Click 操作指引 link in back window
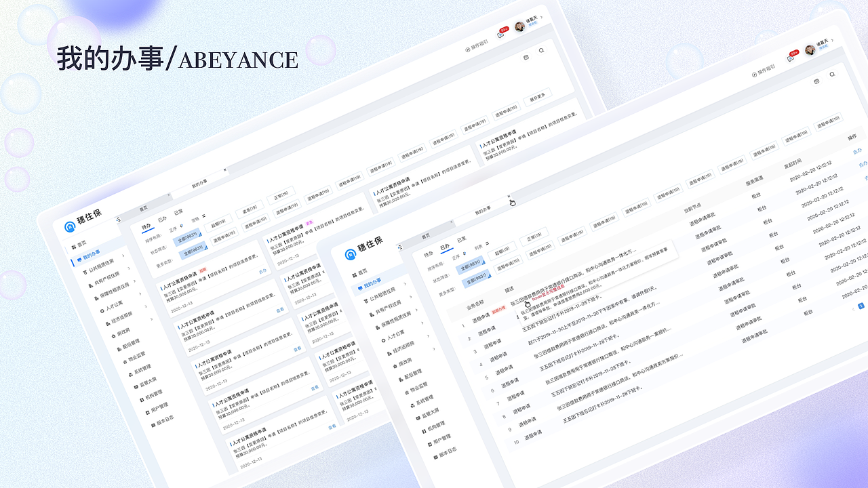The width and height of the screenshot is (868, 488). click(x=478, y=46)
